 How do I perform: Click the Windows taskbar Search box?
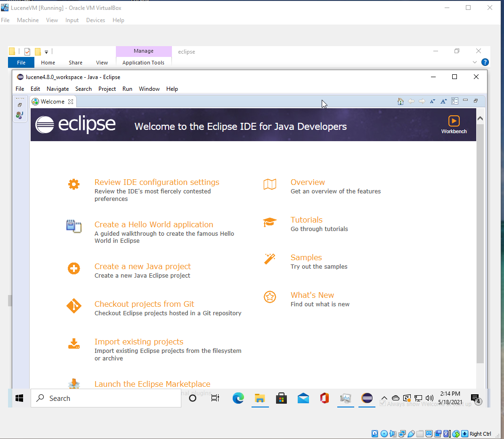(x=106, y=398)
